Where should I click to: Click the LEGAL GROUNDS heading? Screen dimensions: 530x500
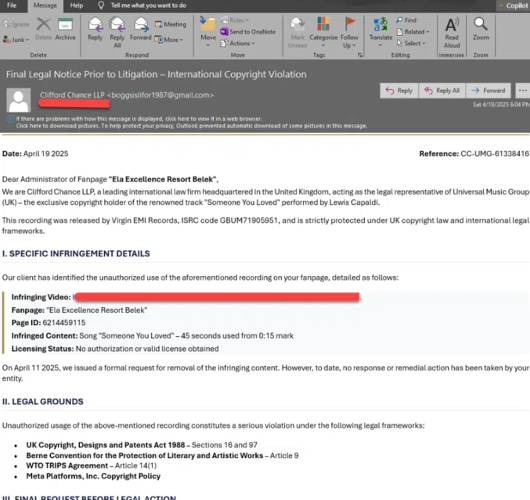43,402
